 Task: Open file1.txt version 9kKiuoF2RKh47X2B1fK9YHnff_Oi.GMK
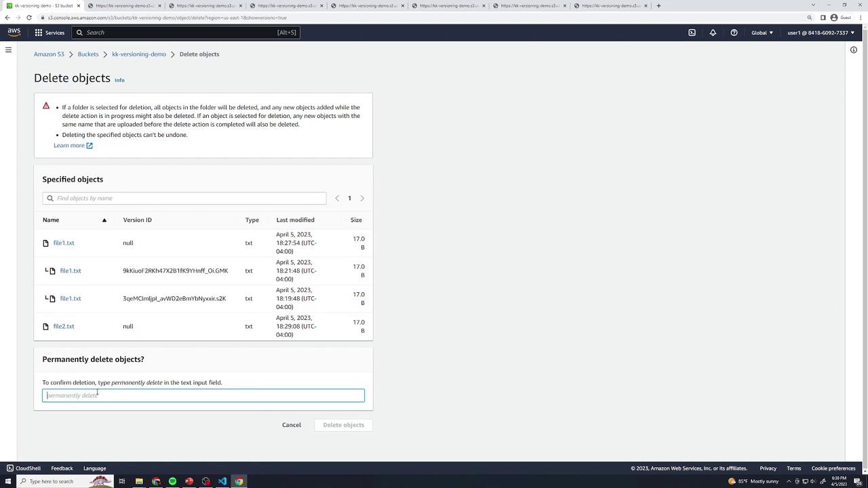click(x=71, y=270)
